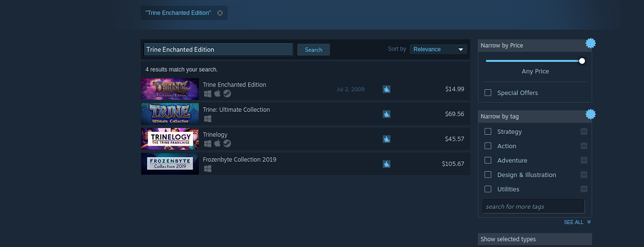Expand the Show selected types panel
The height and width of the screenshot is (247, 644).
point(535,239)
